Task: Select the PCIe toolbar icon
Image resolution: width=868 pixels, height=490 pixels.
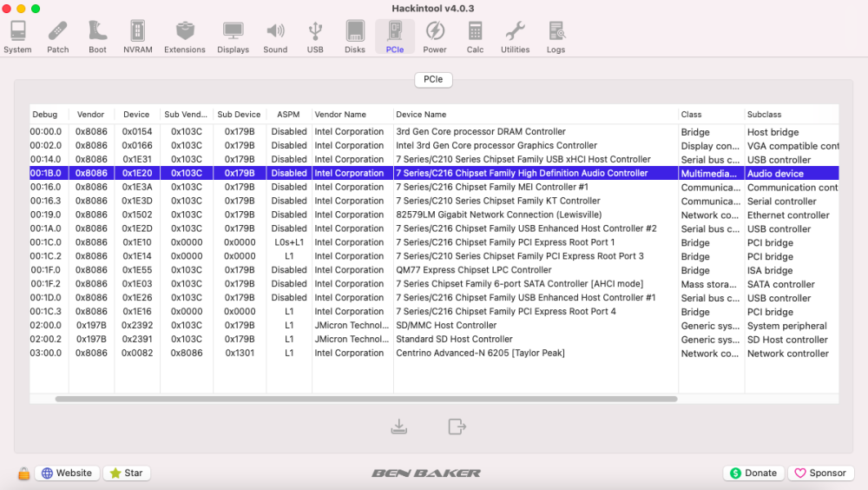Action: [x=395, y=37]
